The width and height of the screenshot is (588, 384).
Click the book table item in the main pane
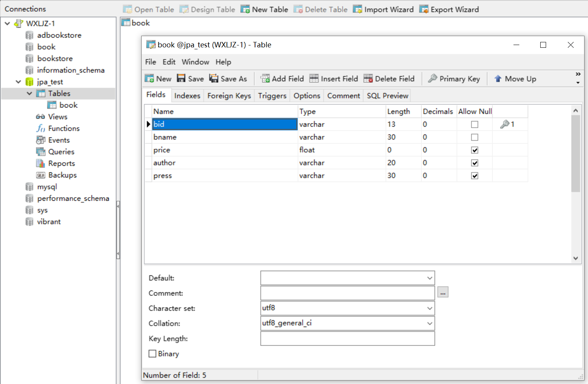click(x=135, y=23)
